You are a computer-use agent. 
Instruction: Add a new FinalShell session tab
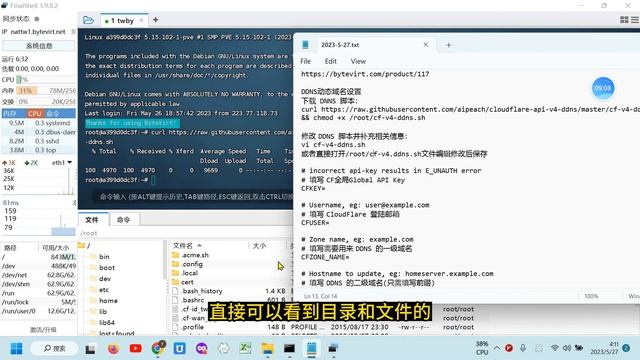point(156,20)
